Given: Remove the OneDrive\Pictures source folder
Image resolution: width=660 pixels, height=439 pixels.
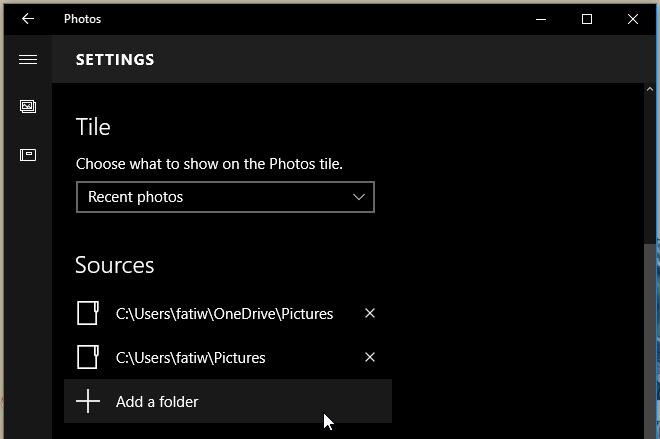Looking at the screenshot, I should 370,313.
